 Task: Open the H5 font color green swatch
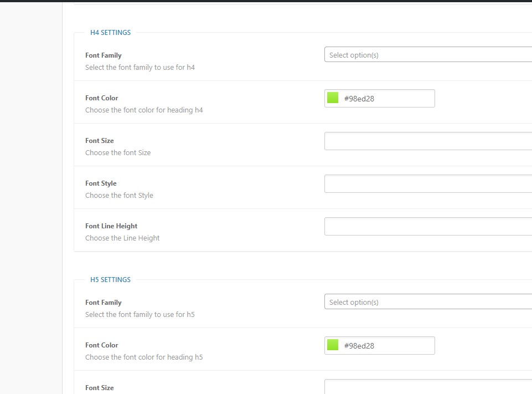point(333,345)
